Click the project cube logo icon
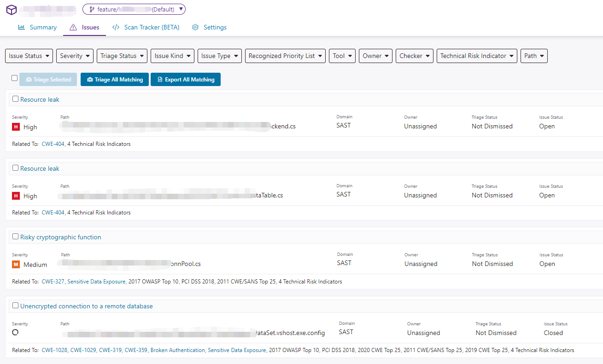603x364 pixels. point(11,10)
